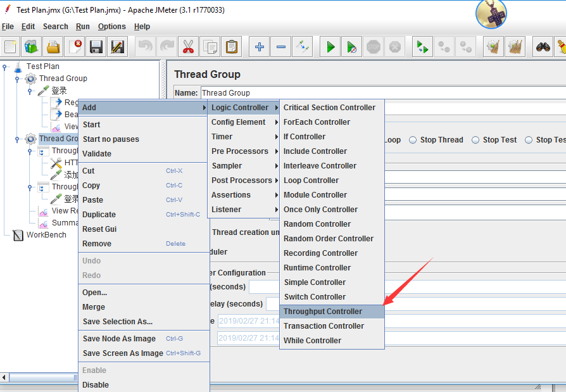
Task: Open the Listener submenu
Action: click(243, 210)
